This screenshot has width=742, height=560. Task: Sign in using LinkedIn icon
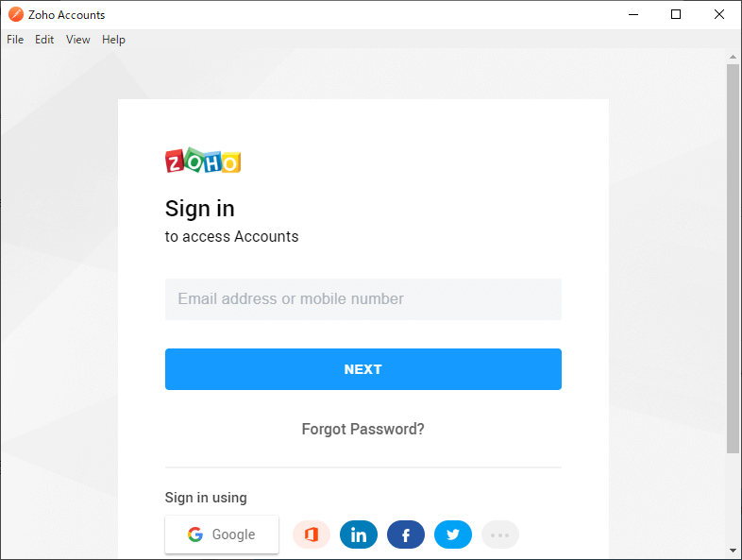[x=359, y=535]
